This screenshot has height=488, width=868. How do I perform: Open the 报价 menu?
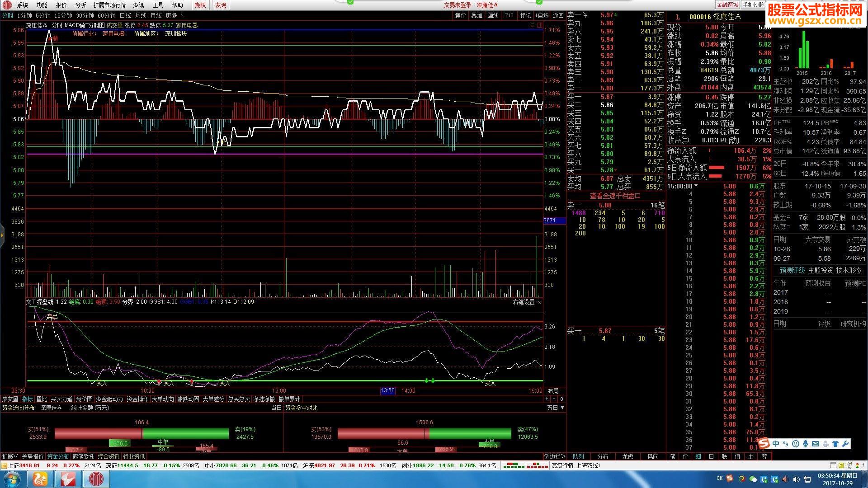(x=61, y=5)
